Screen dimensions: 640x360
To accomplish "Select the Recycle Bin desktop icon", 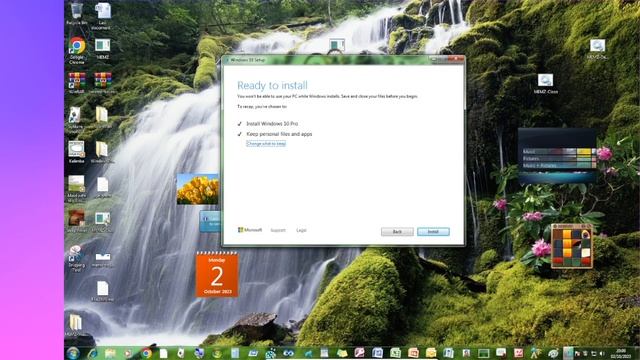I will [x=76, y=14].
